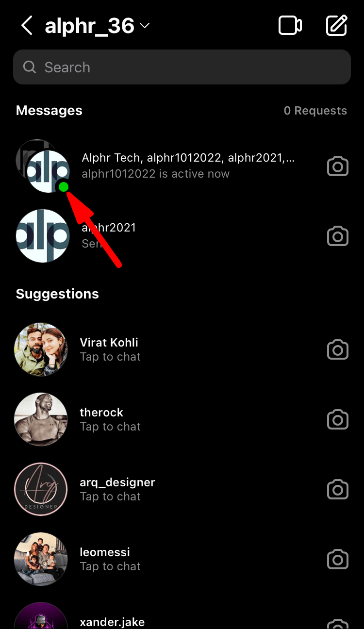Start chat with leomessi

(x=182, y=559)
